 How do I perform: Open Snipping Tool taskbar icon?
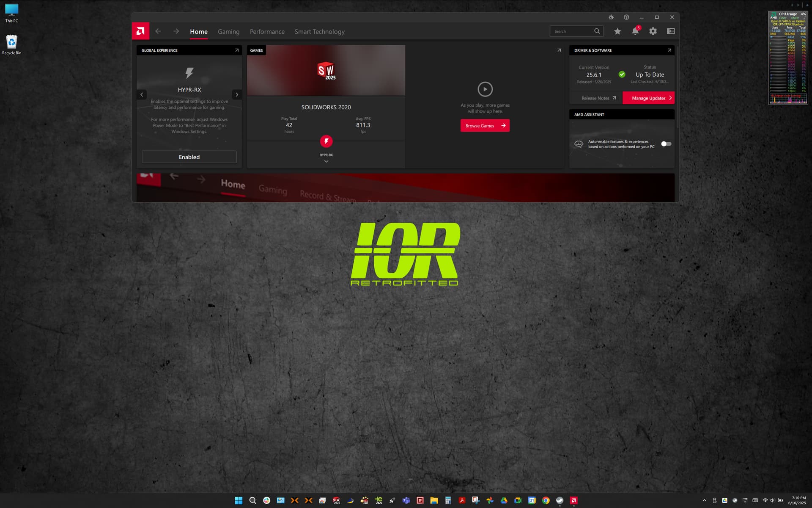(x=476, y=500)
